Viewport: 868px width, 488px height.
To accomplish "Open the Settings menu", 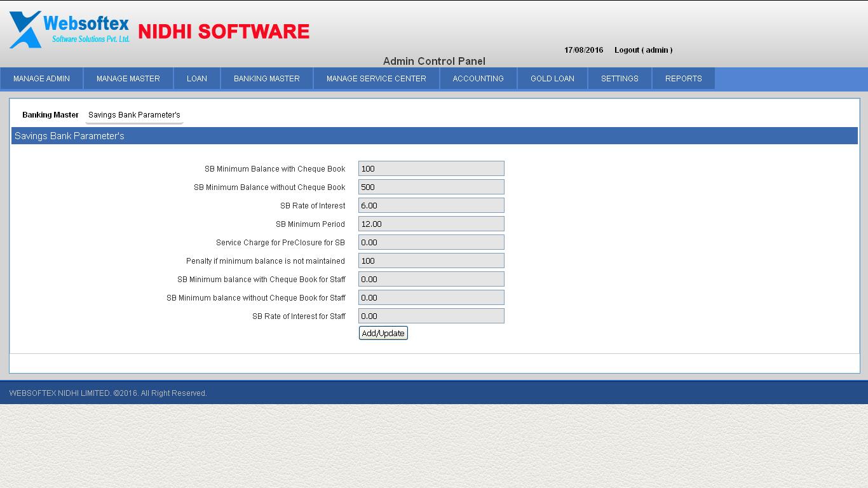I will click(x=620, y=79).
